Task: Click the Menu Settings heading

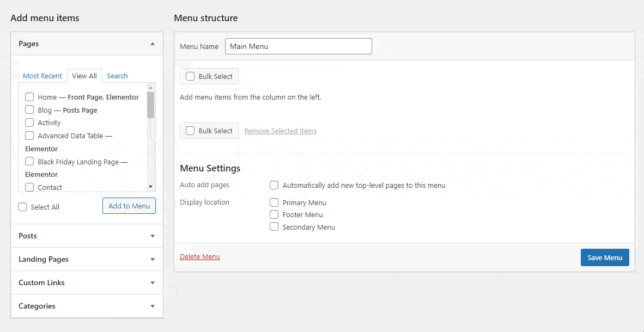Action: click(x=210, y=168)
